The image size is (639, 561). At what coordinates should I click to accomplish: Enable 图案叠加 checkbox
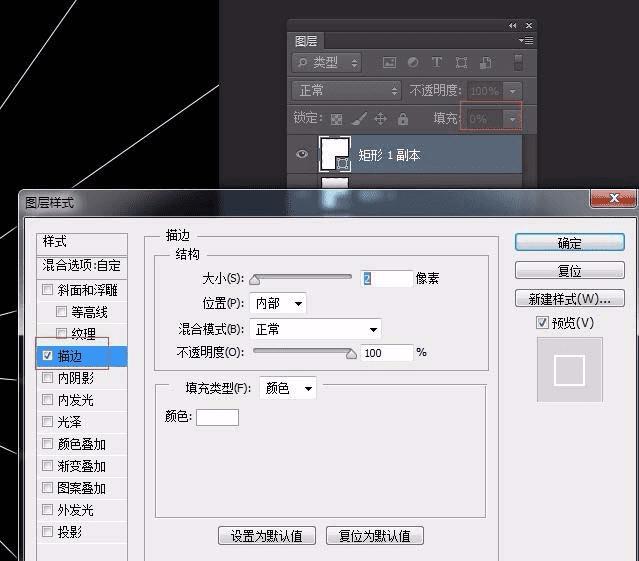click(47, 488)
